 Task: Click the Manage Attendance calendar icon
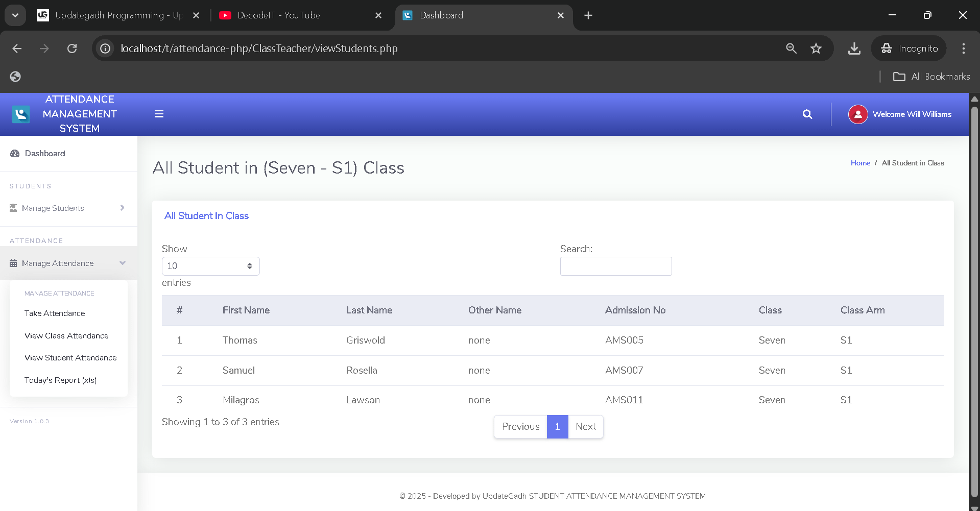[12, 262]
